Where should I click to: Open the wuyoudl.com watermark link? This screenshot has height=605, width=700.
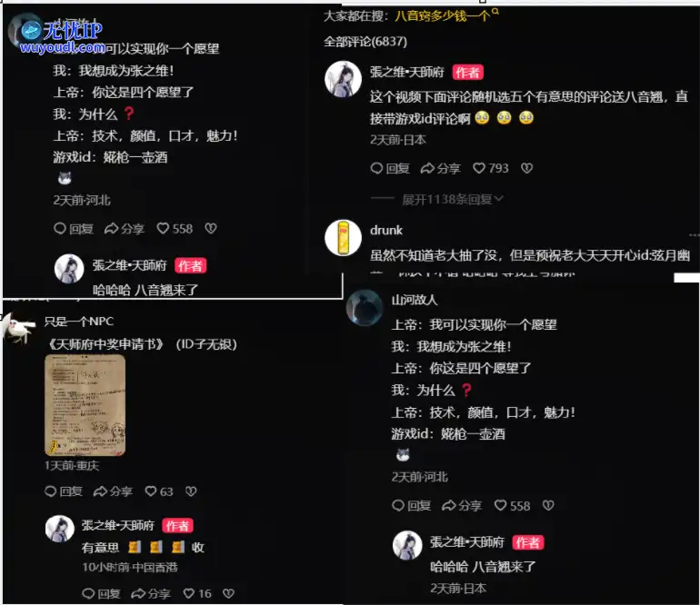(x=63, y=47)
